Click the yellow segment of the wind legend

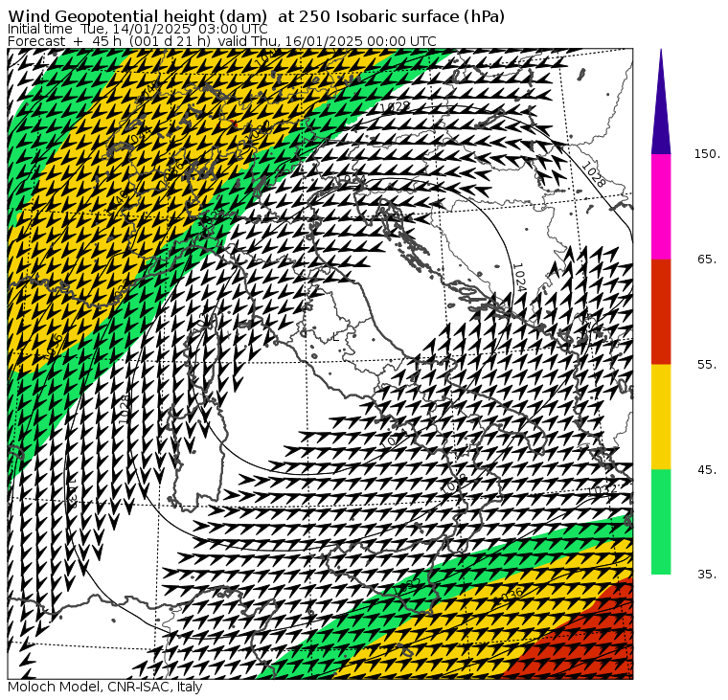661,417
